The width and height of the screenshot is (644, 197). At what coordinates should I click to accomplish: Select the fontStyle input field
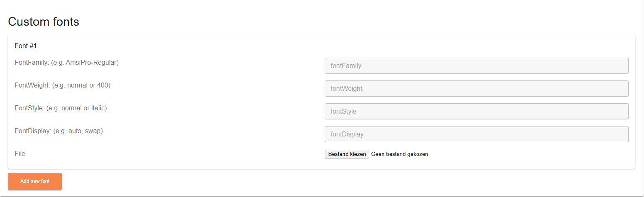476,111
